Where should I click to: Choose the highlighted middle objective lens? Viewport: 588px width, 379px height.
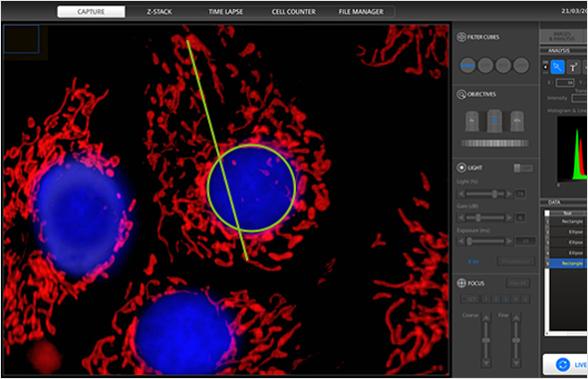[x=494, y=120]
